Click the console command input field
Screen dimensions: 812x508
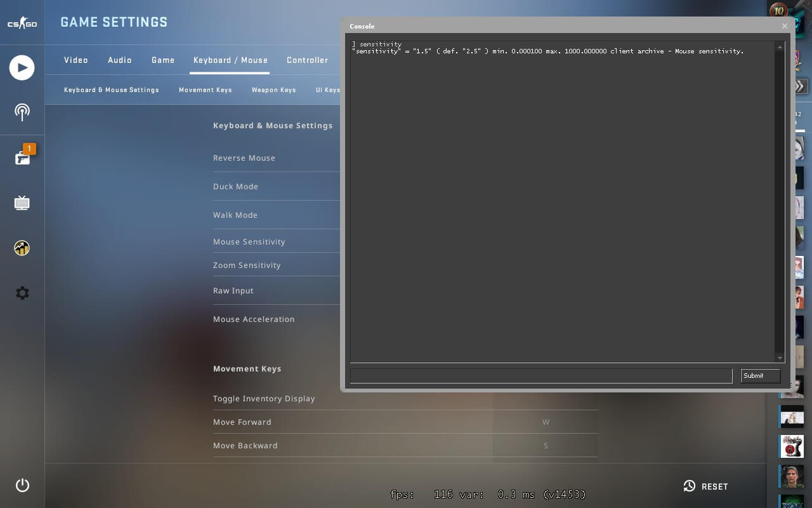click(540, 376)
